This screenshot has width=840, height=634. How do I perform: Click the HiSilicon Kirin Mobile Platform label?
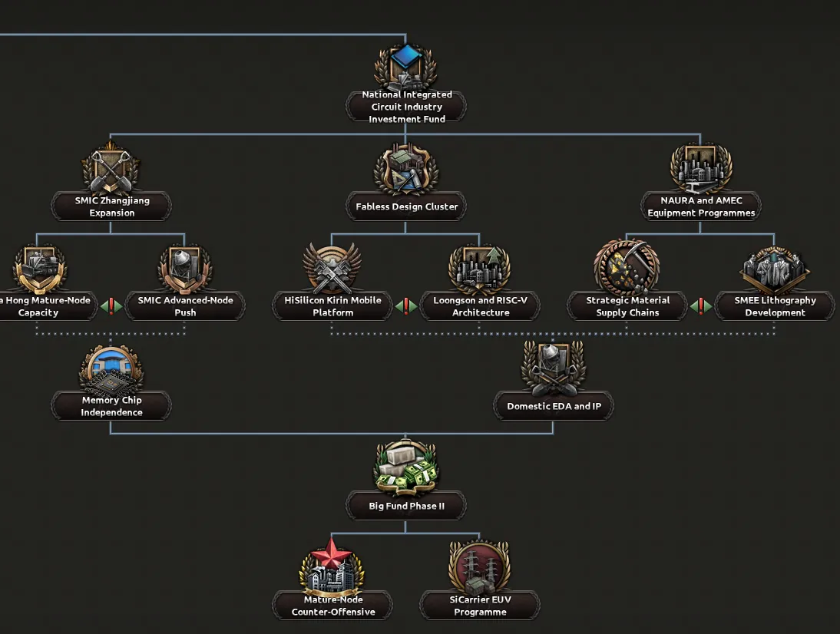pyautogui.click(x=332, y=306)
